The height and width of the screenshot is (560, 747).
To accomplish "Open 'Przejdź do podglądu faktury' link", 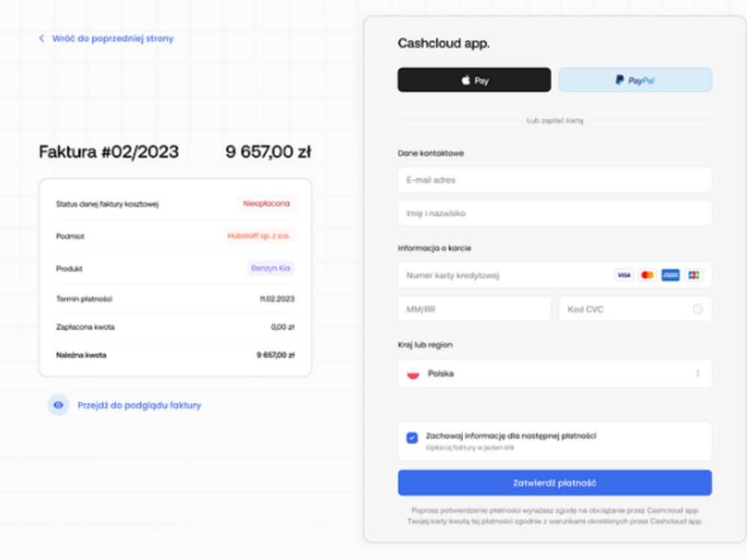I will [x=139, y=405].
